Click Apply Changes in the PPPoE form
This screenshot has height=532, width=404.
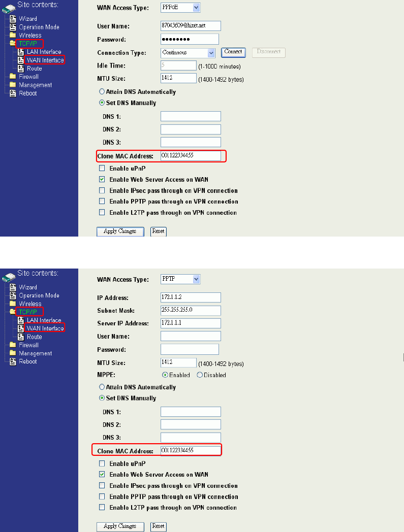click(120, 231)
